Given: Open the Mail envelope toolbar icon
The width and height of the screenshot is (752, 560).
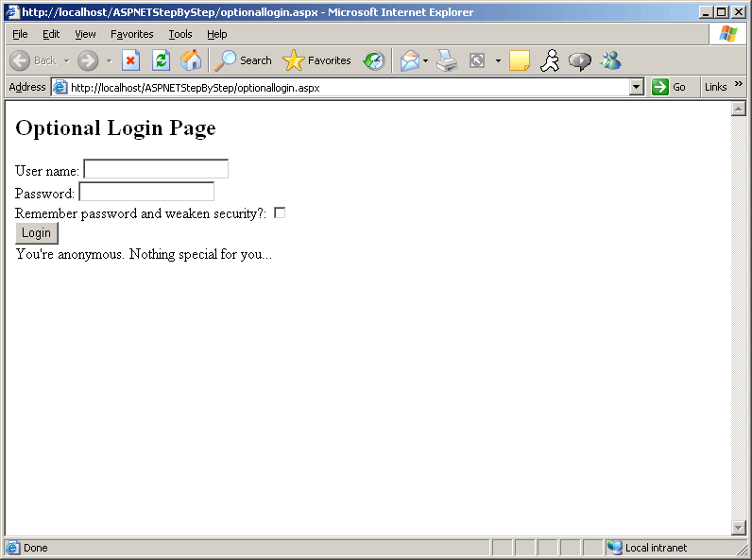Looking at the screenshot, I should coord(410,60).
